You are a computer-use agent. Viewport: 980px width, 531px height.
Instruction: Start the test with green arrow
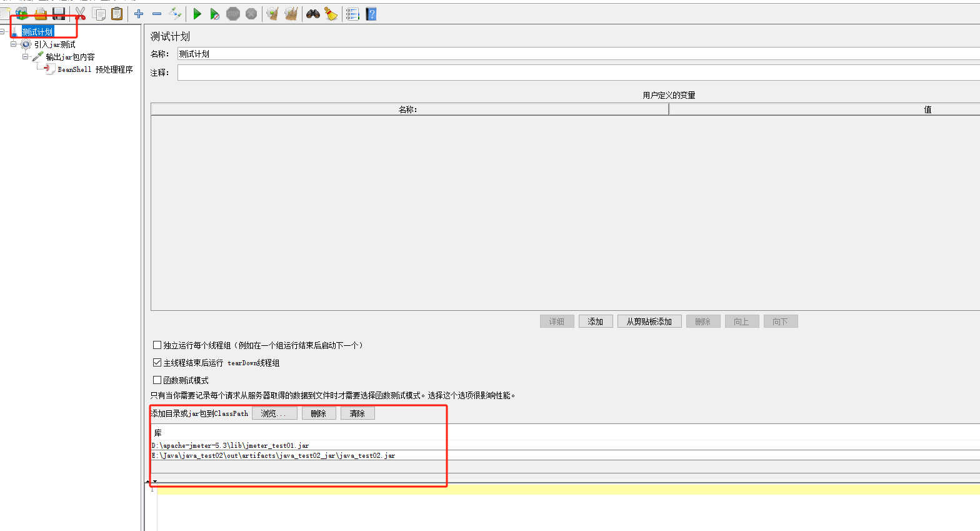pos(197,13)
